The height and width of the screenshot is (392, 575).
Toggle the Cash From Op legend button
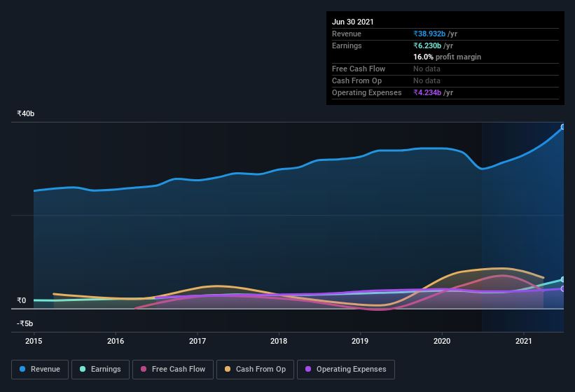[x=255, y=370]
